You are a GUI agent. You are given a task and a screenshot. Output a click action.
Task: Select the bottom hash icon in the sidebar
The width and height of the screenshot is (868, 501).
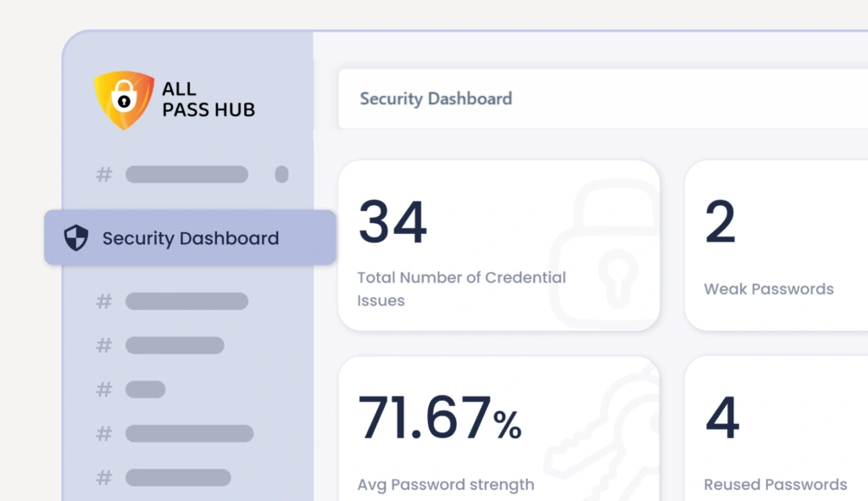pos(103,477)
